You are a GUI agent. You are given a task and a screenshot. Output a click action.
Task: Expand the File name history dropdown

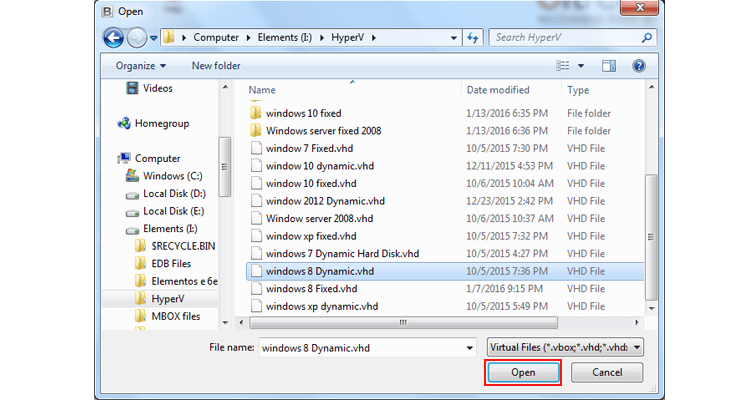(469, 347)
